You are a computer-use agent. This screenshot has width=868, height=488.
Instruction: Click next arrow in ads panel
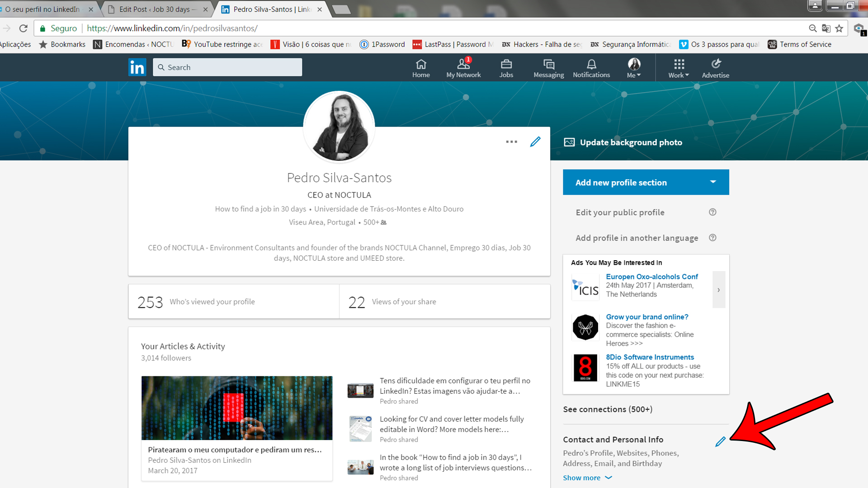coord(718,290)
